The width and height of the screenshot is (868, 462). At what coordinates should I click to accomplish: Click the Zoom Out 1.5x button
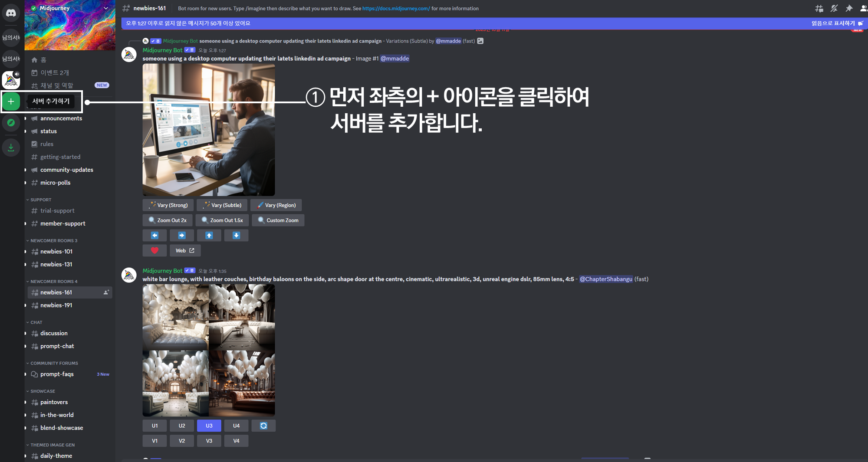click(222, 220)
